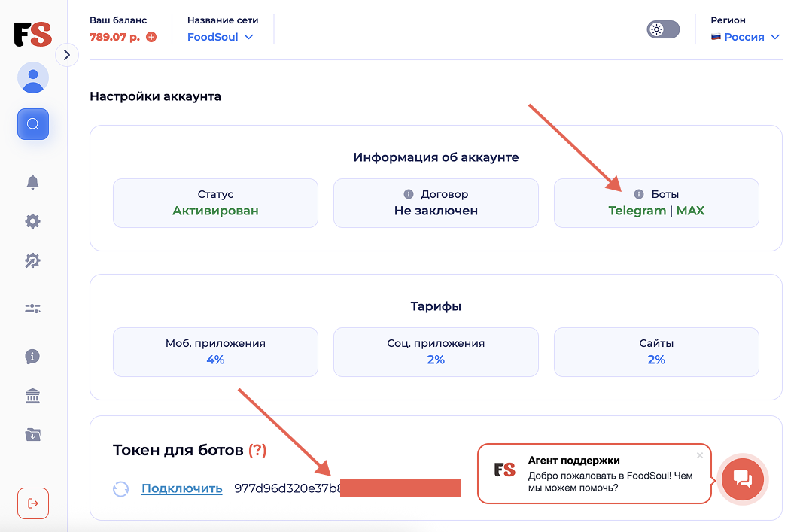Click the Подключить link
This screenshot has height=532, width=803.
coord(182,488)
